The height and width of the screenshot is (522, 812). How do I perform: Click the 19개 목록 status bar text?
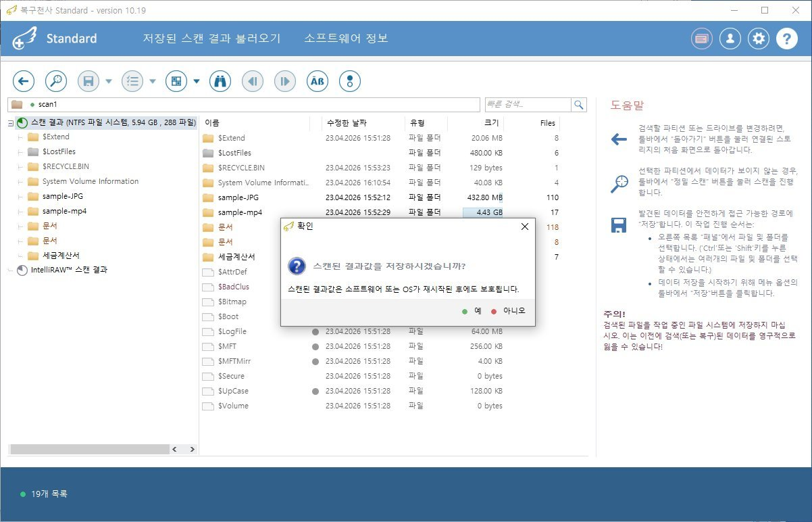(49, 494)
